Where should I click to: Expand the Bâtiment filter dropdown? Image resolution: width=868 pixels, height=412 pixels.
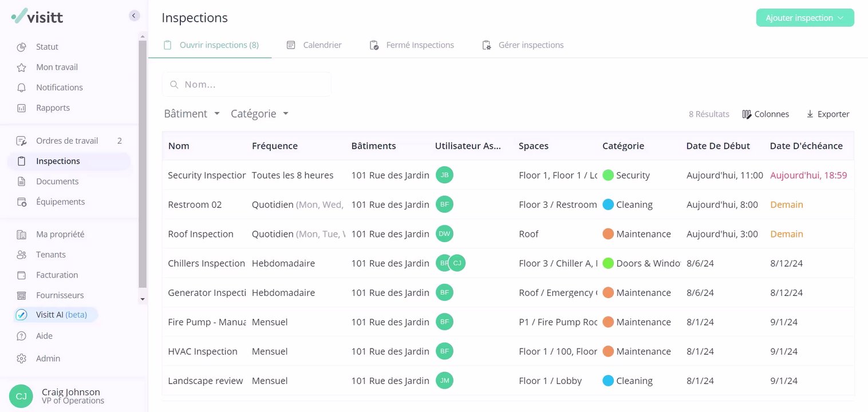pos(192,114)
